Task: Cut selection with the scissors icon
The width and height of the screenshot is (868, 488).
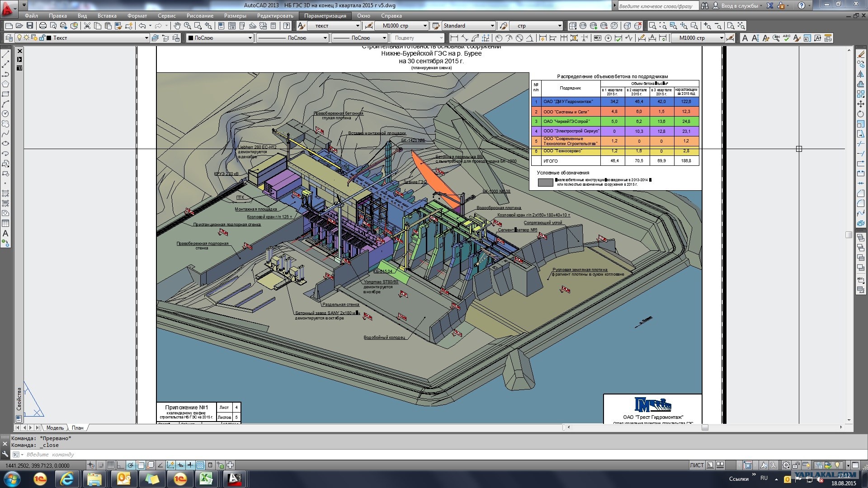Action: tap(87, 26)
